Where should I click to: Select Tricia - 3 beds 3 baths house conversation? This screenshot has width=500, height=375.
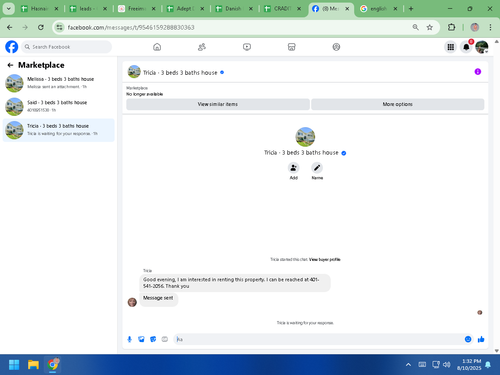tap(59, 130)
